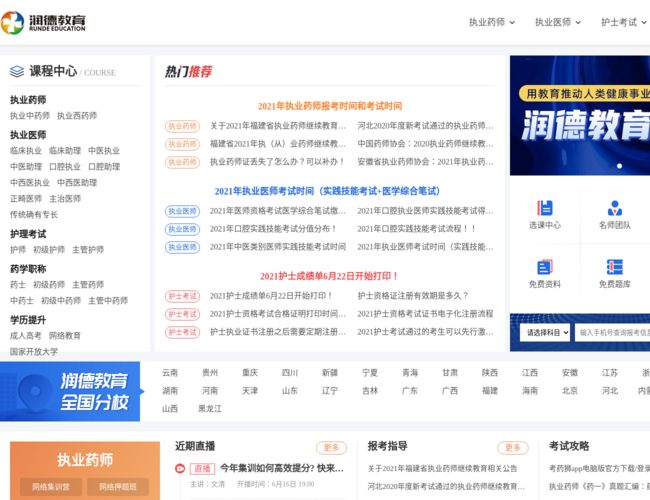Viewport: 650px width, 500px height.
Task: Click the Runde Education logo
Action: click(43, 22)
